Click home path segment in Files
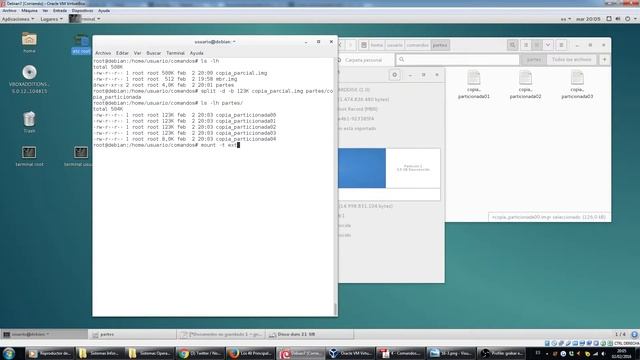The height and width of the screenshot is (360, 640). (x=377, y=45)
